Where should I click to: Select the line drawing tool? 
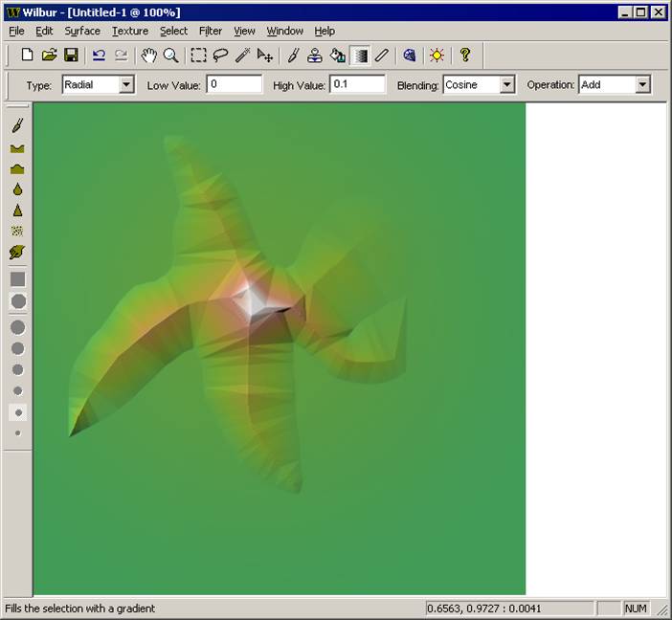(x=381, y=55)
